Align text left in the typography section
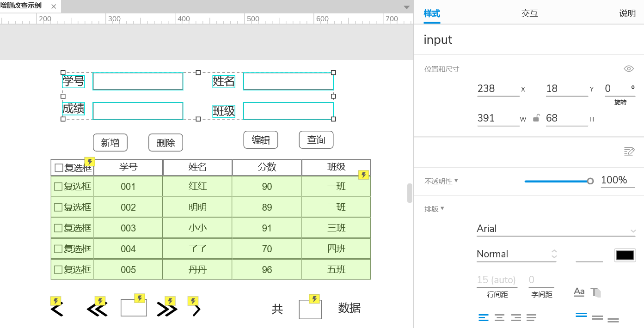The width and height of the screenshot is (644, 328). pos(483,317)
